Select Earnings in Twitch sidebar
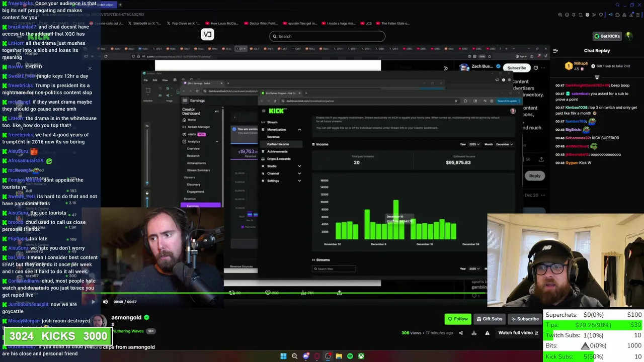The width and height of the screenshot is (644, 362). tap(200, 205)
